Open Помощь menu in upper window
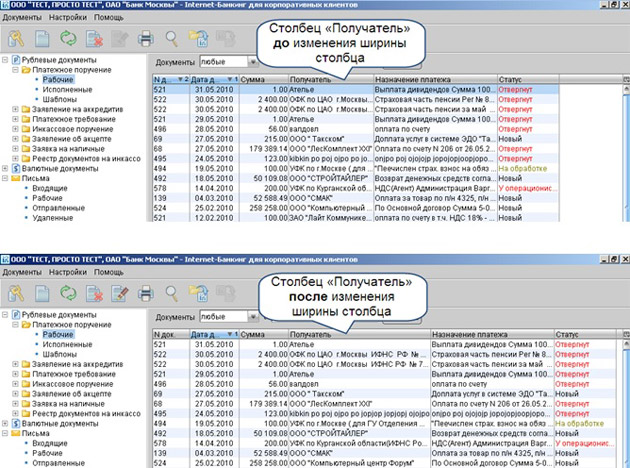Image resolution: width=630 pixels, height=468 pixels. pos(109,18)
